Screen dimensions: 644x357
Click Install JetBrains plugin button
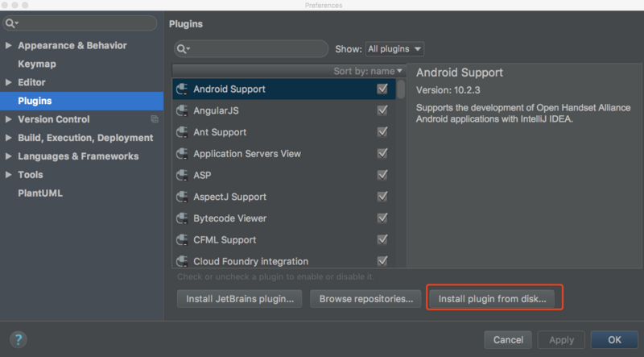pos(239,299)
